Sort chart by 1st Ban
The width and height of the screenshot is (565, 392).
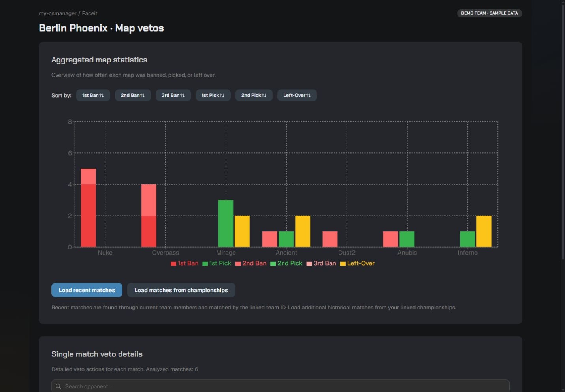(93, 95)
